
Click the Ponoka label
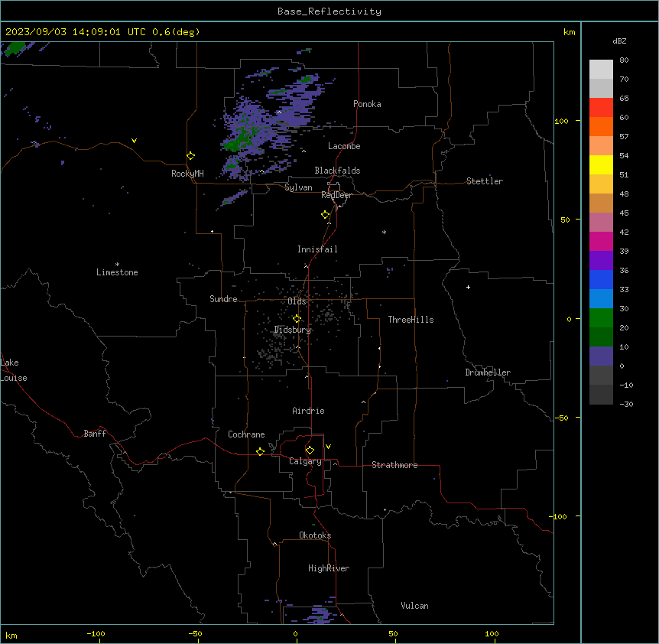[367, 104]
